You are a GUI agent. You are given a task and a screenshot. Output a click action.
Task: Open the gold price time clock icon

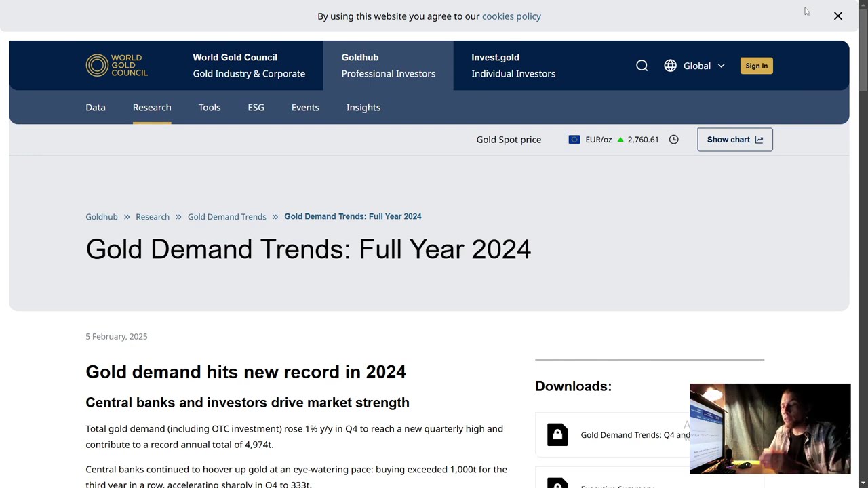(673, 140)
